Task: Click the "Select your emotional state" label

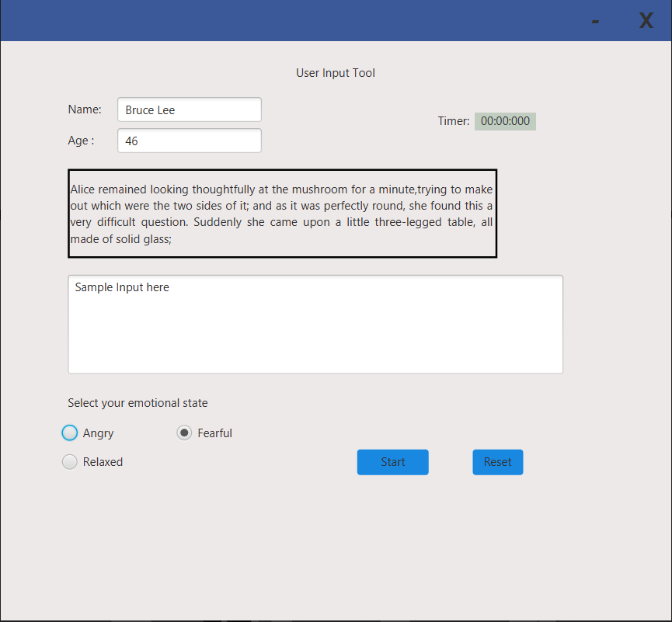Action: pyautogui.click(x=138, y=403)
